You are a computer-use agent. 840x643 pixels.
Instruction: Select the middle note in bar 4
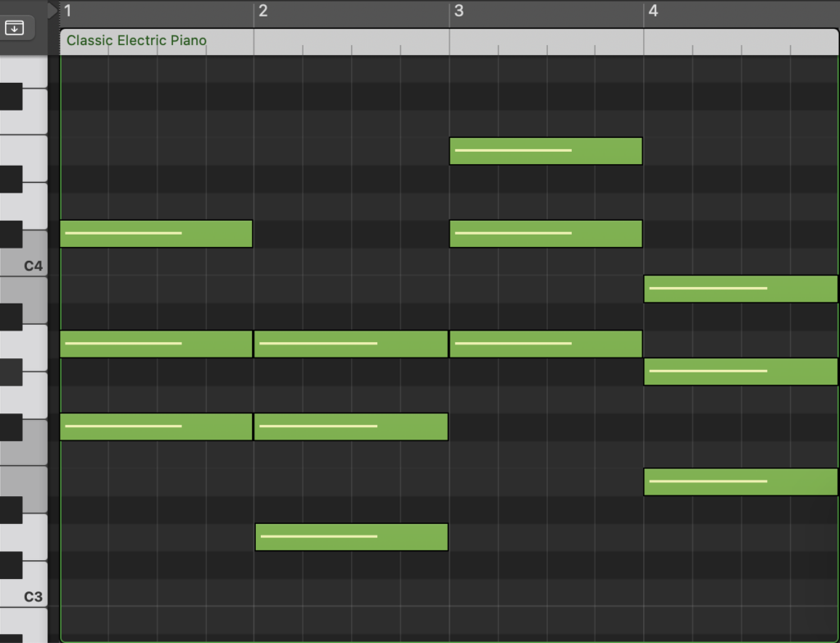[740, 372]
